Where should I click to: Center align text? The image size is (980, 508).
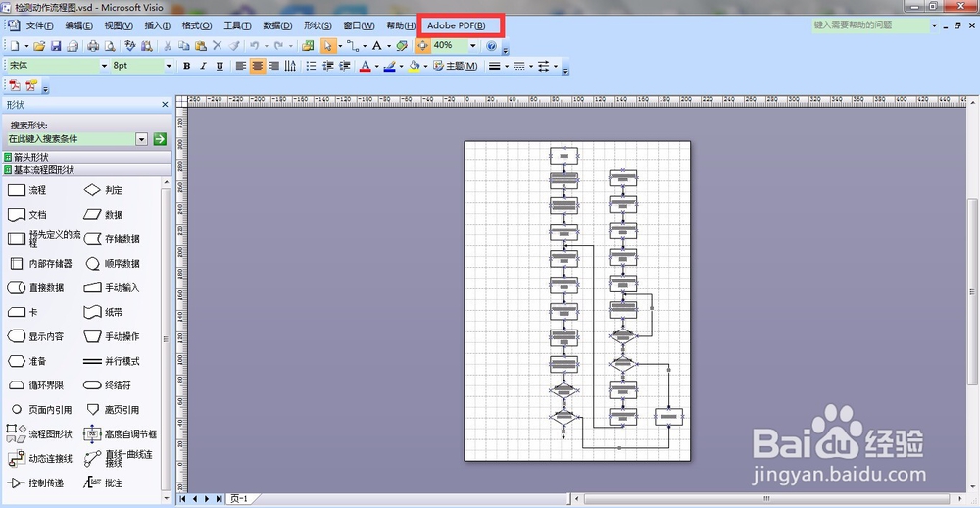point(258,66)
